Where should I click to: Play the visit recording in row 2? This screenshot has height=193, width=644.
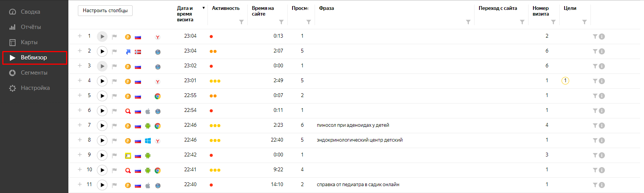pyautogui.click(x=102, y=51)
